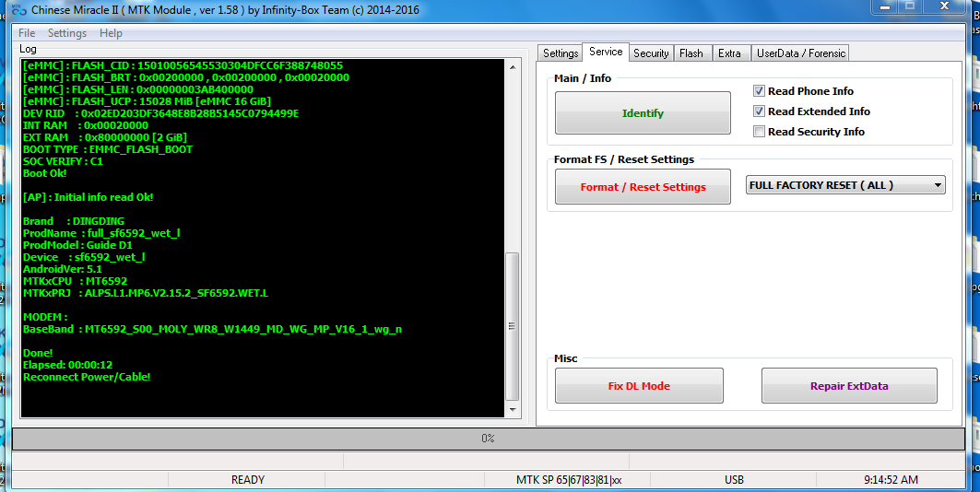The height and width of the screenshot is (492, 980).
Task: Click the READY status bar entry
Action: click(x=247, y=479)
